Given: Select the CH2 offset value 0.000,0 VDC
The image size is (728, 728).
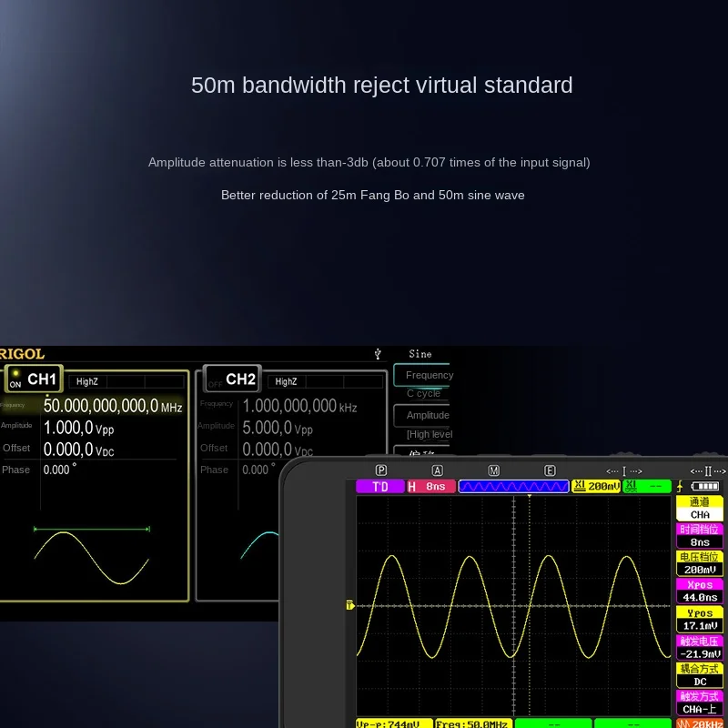Looking at the screenshot, I should [278, 450].
